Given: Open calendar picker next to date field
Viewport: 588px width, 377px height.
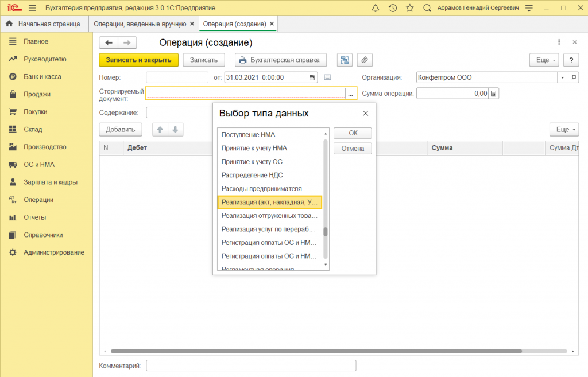Looking at the screenshot, I should [x=312, y=77].
